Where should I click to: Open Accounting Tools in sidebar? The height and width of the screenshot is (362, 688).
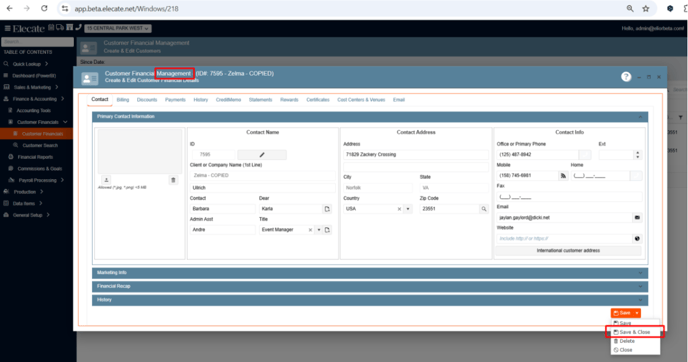point(33,111)
